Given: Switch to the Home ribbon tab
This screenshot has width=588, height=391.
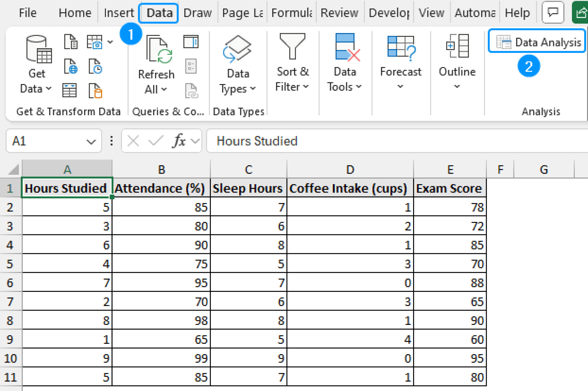Looking at the screenshot, I should (75, 12).
